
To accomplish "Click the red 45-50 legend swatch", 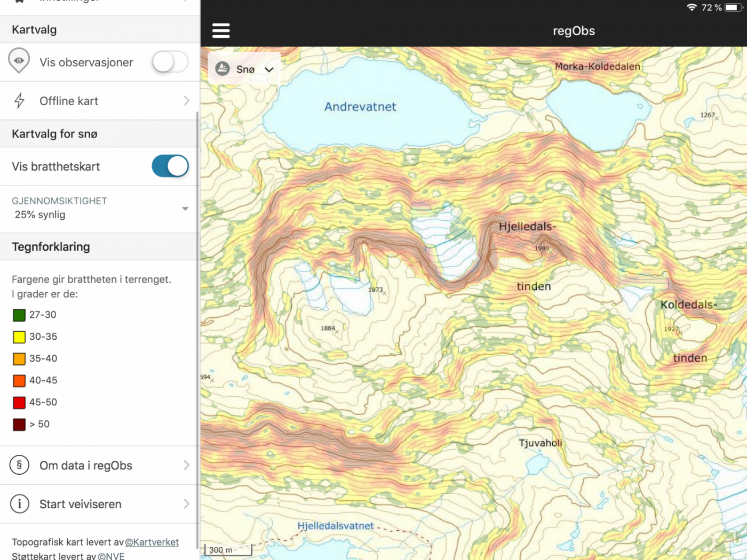I will click(19, 403).
